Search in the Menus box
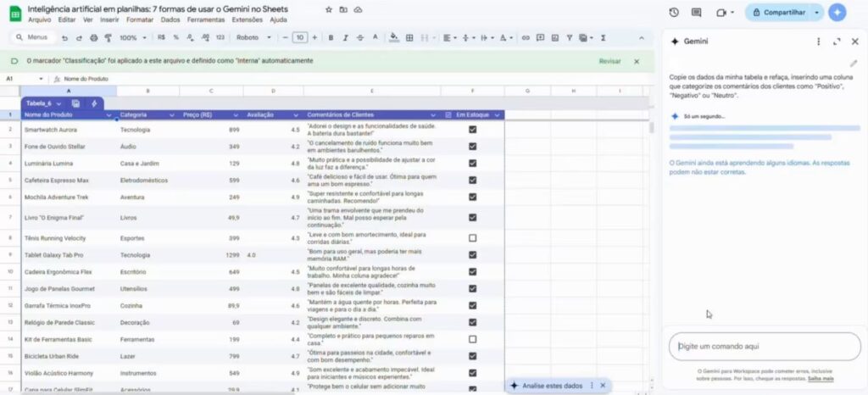 (34, 37)
